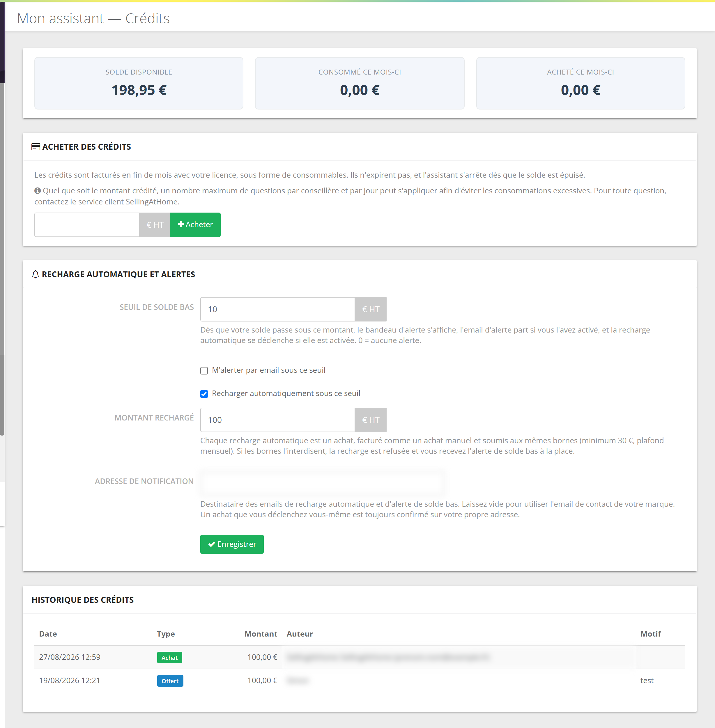Click the Type column header

pos(166,634)
